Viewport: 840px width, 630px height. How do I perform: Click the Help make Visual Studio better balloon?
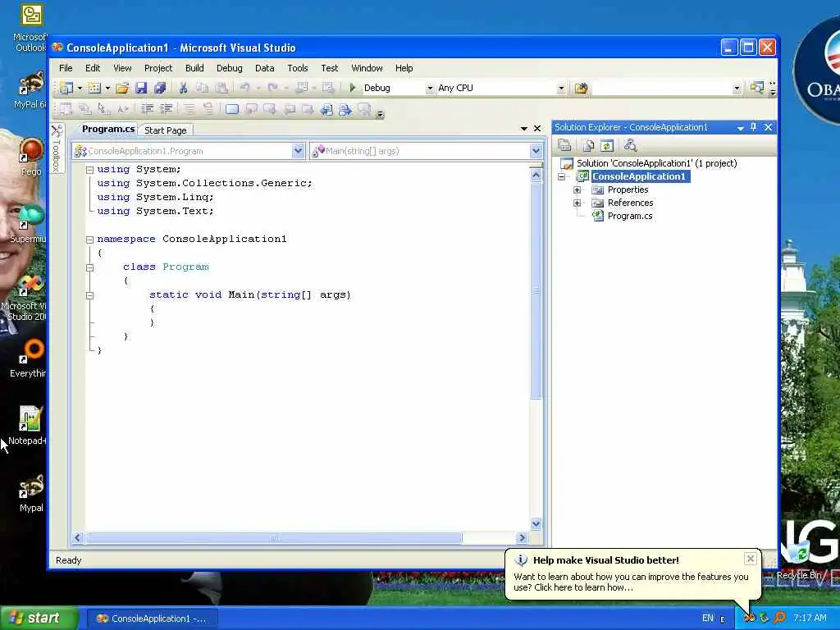point(631,576)
